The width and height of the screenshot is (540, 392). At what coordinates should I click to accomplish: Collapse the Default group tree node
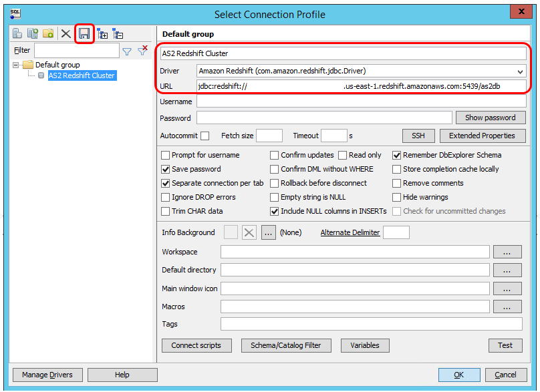coord(15,65)
